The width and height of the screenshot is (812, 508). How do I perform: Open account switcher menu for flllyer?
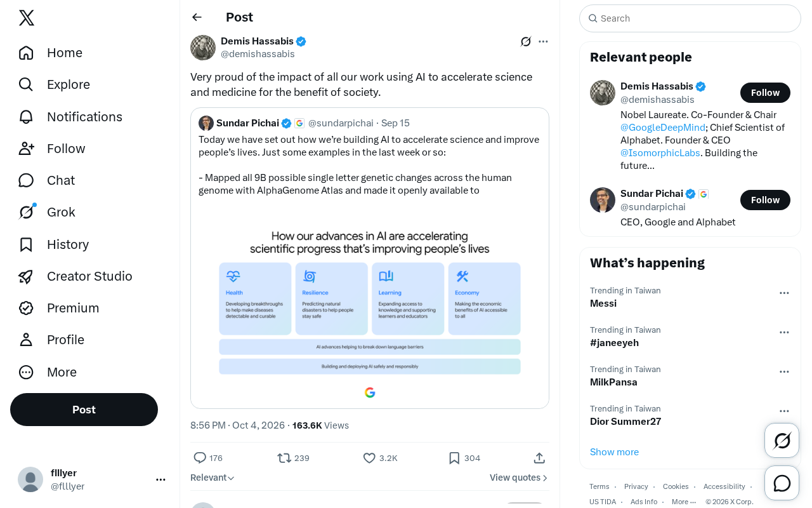click(160, 479)
